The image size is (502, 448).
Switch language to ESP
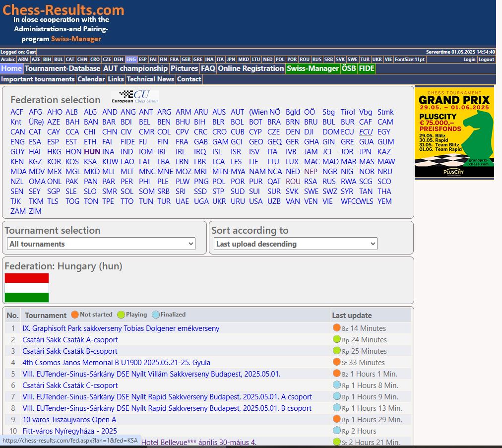143,60
